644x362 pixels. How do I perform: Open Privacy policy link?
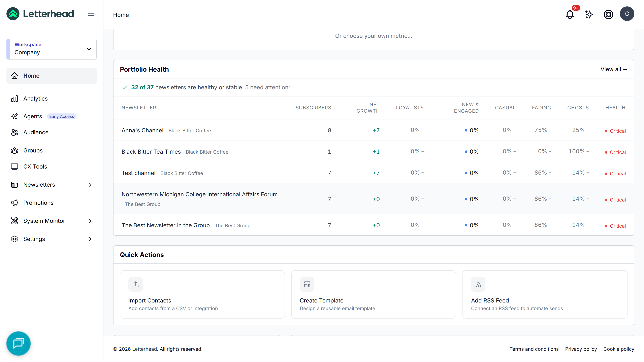(581, 349)
